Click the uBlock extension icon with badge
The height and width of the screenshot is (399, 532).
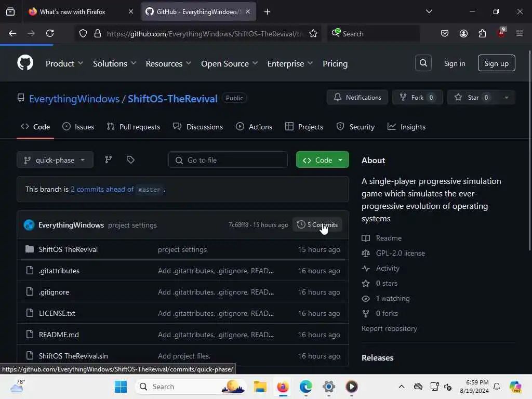pyautogui.click(x=501, y=33)
